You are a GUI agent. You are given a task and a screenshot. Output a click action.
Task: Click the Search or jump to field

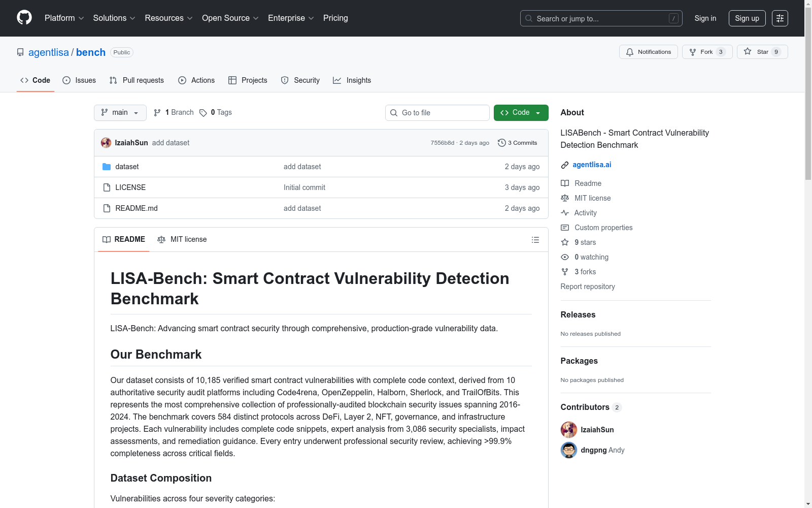pyautogui.click(x=601, y=18)
